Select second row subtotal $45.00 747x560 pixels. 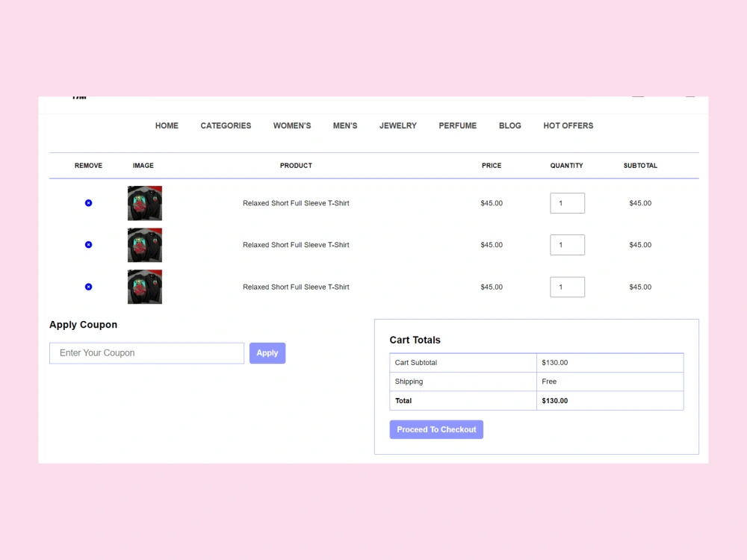(x=640, y=245)
